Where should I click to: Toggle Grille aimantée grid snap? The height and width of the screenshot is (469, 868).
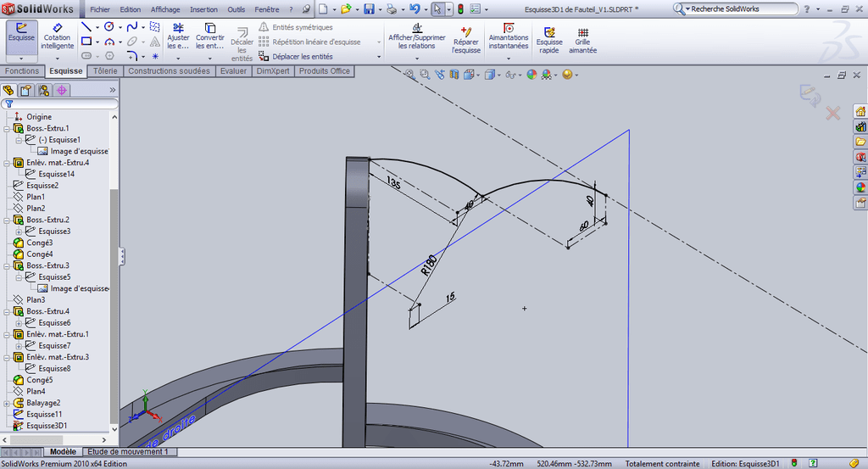click(582, 40)
